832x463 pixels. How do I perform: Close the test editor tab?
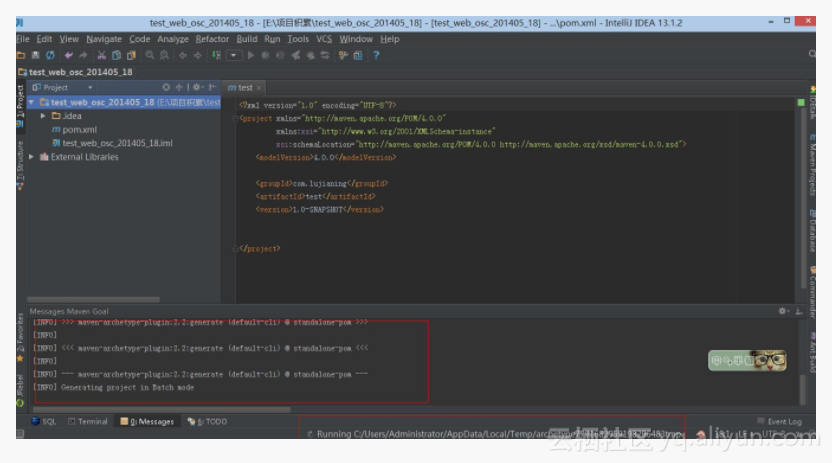tap(259, 88)
